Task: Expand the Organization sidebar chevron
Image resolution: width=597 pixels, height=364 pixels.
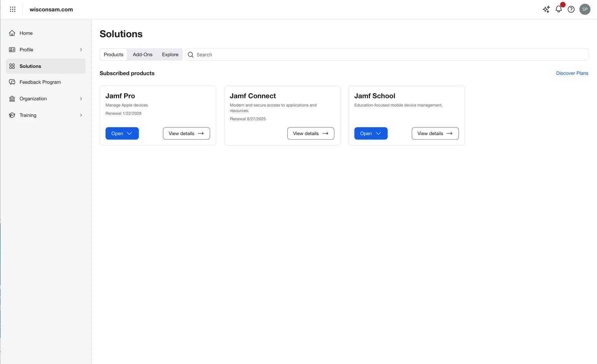Action: (81, 99)
